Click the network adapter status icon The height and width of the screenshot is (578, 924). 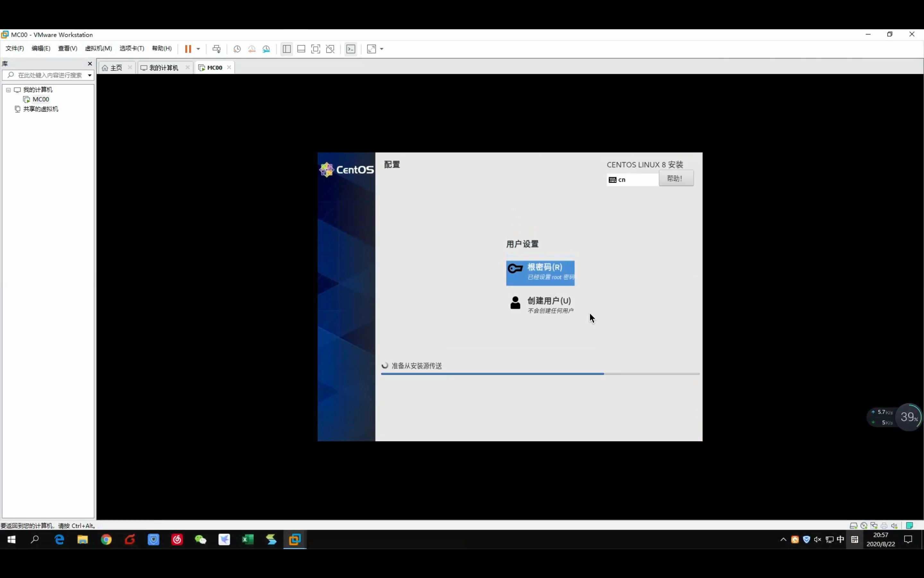tap(874, 526)
